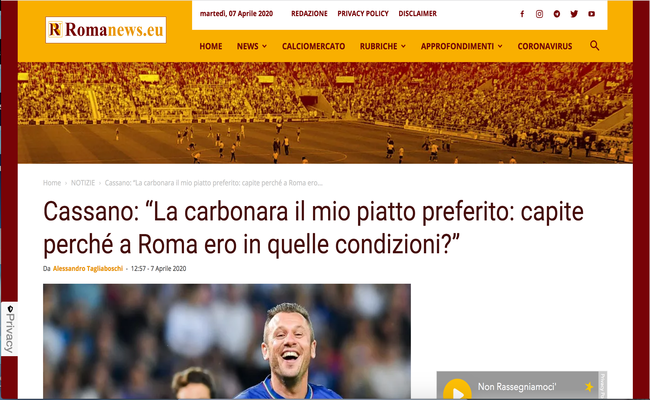Open the YouTube social icon
Viewport: 650px width, 400px height.
click(592, 14)
